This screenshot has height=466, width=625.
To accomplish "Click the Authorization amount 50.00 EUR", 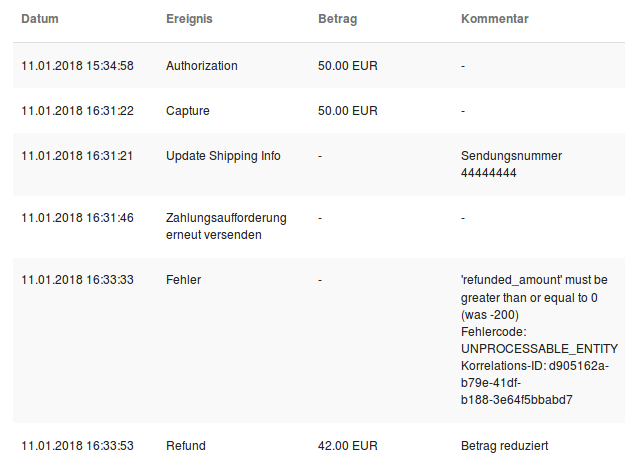I will pos(348,65).
